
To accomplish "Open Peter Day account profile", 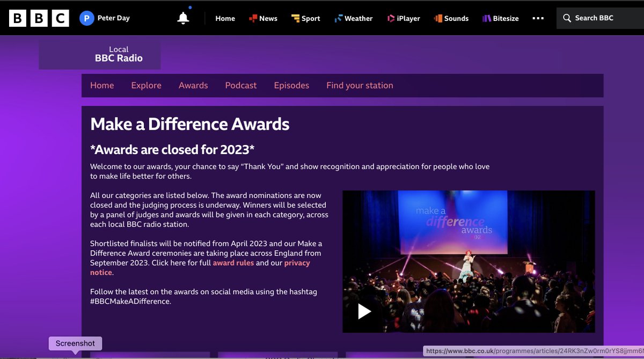I will [105, 18].
